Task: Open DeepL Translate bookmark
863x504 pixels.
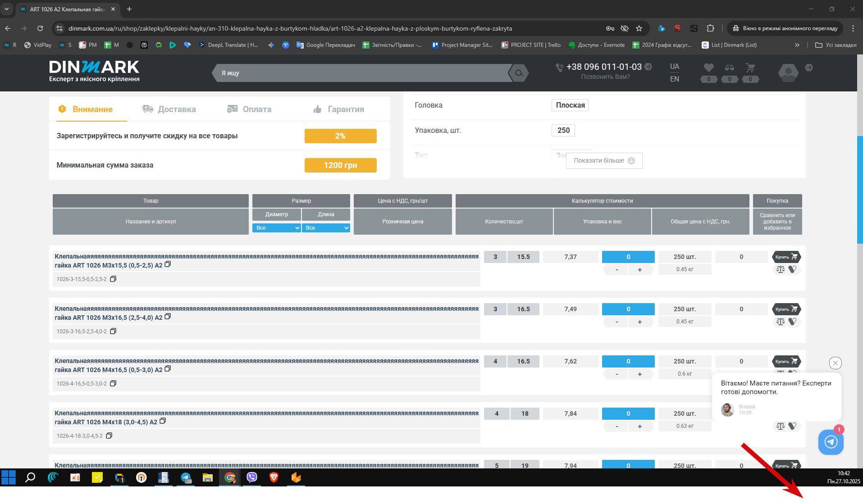Action: tap(228, 45)
